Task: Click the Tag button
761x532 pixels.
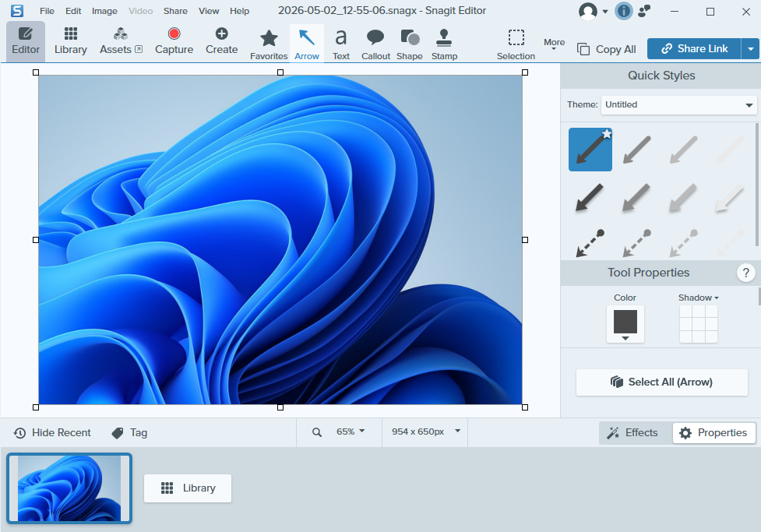Action: click(129, 432)
